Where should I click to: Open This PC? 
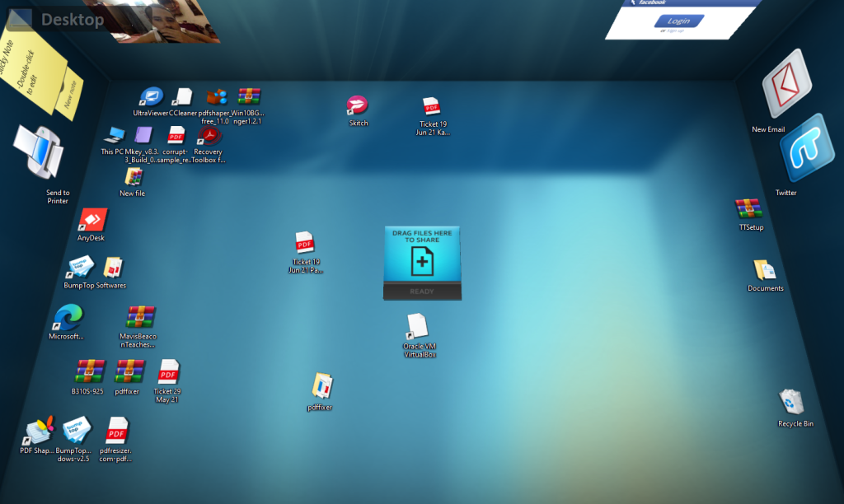(115, 135)
